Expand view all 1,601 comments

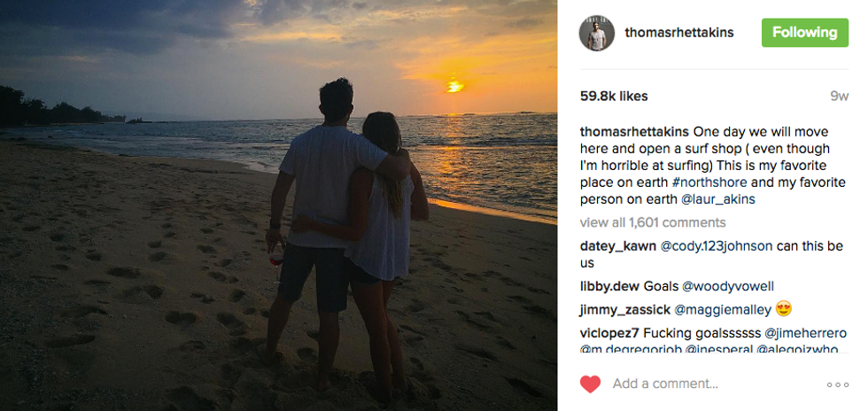point(653,222)
